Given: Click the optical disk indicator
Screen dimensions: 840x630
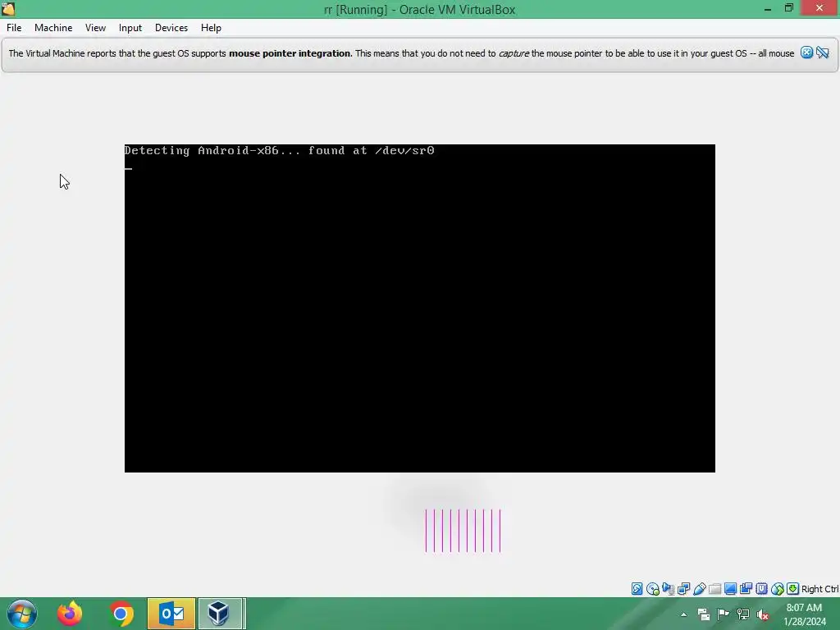Looking at the screenshot, I should [x=652, y=589].
